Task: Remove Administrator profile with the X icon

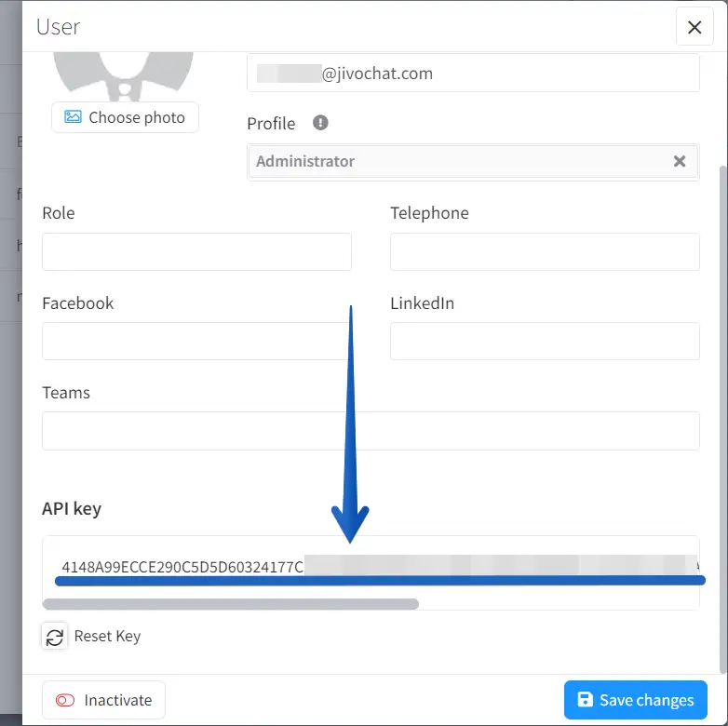Action: click(x=680, y=161)
